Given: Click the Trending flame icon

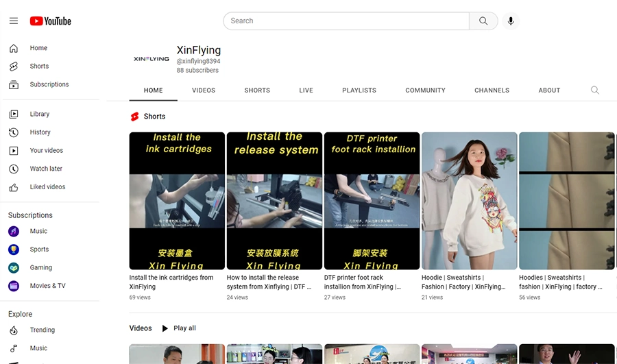Looking at the screenshot, I should tap(14, 330).
